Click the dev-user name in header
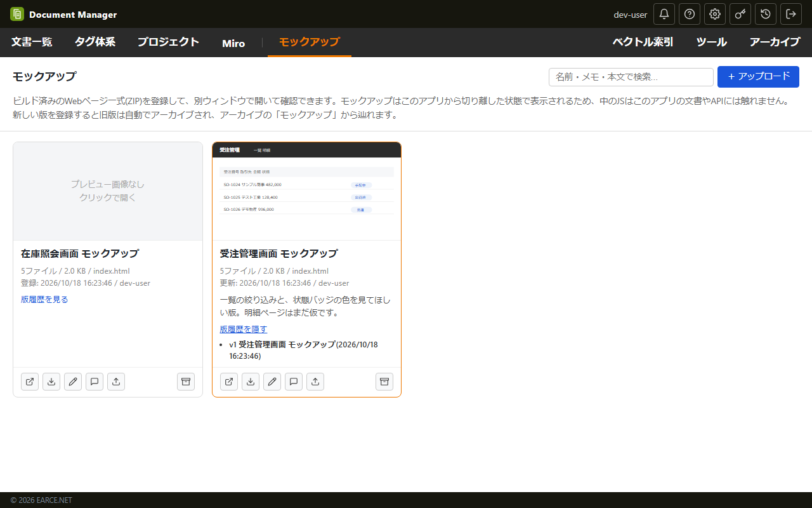812x508 pixels. 631,15
